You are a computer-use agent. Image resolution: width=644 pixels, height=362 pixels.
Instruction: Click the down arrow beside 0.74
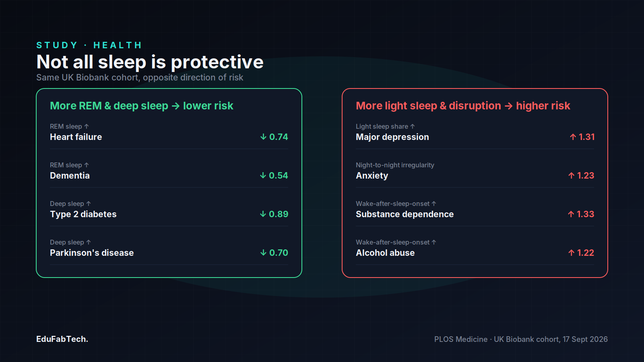[263, 137]
